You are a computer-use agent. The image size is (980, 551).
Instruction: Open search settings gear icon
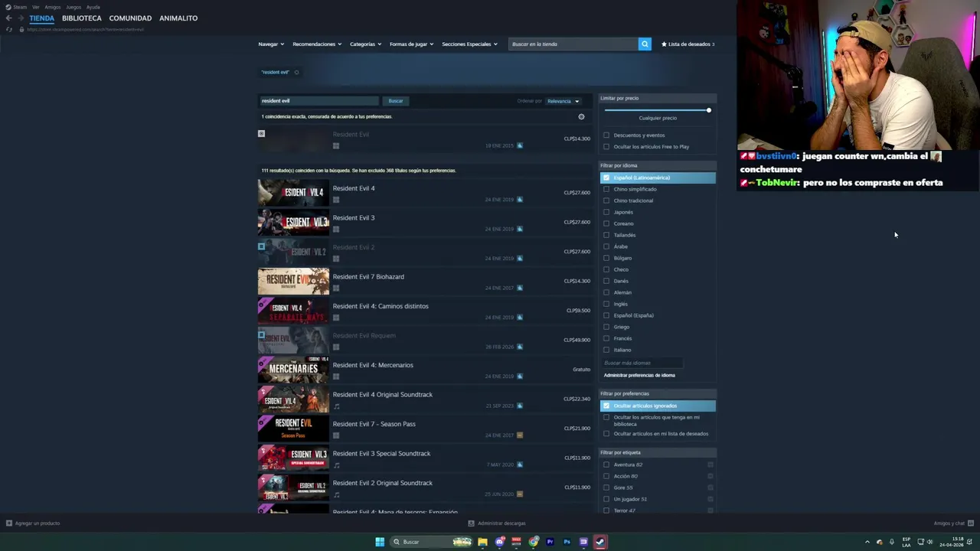point(581,117)
